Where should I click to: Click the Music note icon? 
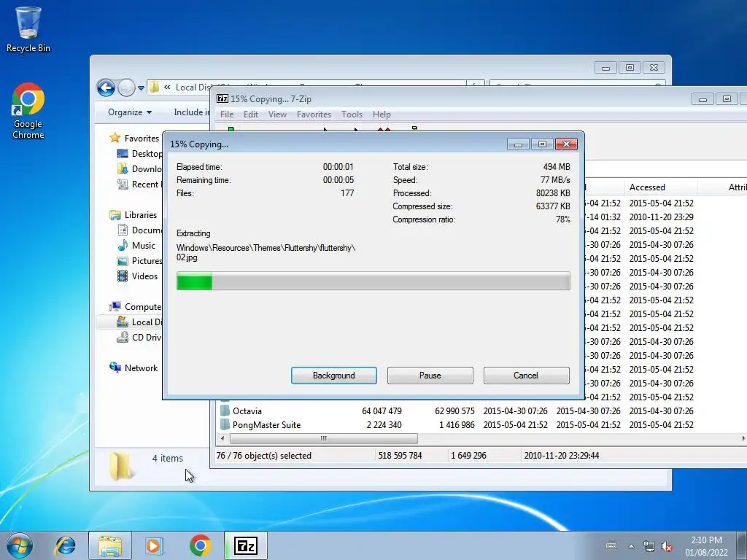(x=123, y=245)
